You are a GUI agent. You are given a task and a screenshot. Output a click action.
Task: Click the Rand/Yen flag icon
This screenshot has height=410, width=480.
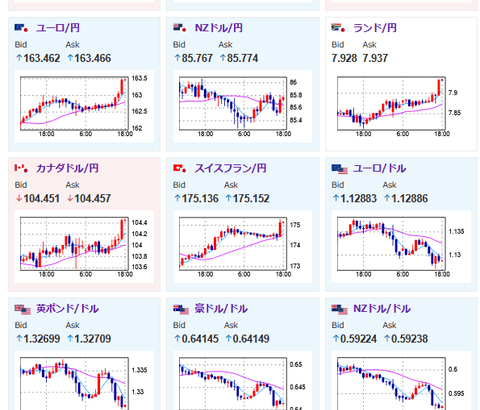[339, 28]
